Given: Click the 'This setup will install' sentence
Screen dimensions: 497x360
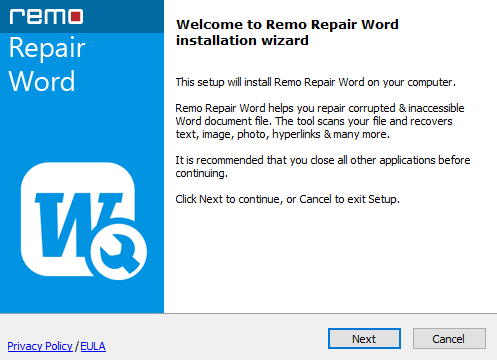Looking at the screenshot, I should pos(316,82).
